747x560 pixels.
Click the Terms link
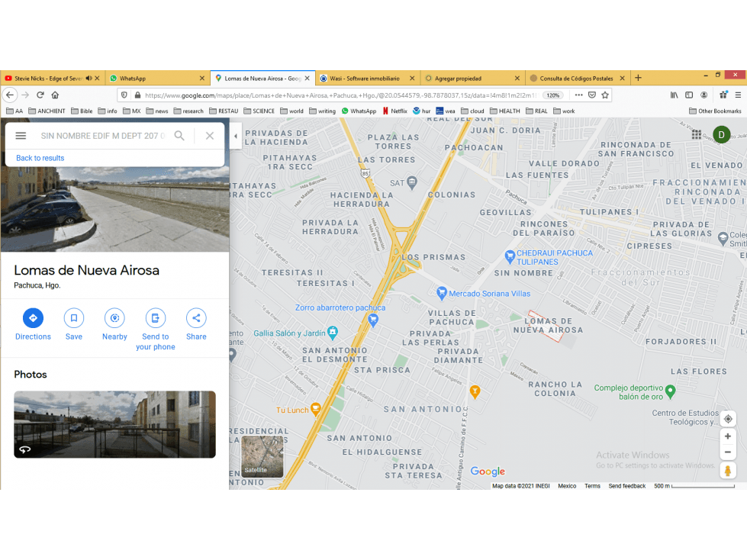point(592,486)
